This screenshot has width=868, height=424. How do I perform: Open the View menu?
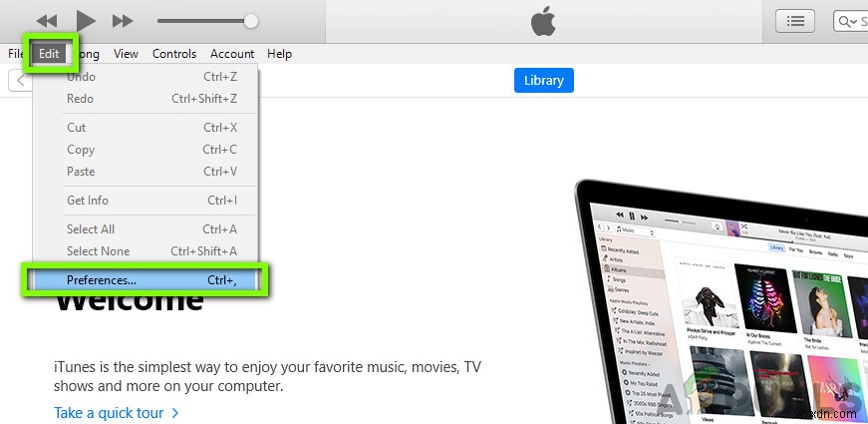pos(126,54)
